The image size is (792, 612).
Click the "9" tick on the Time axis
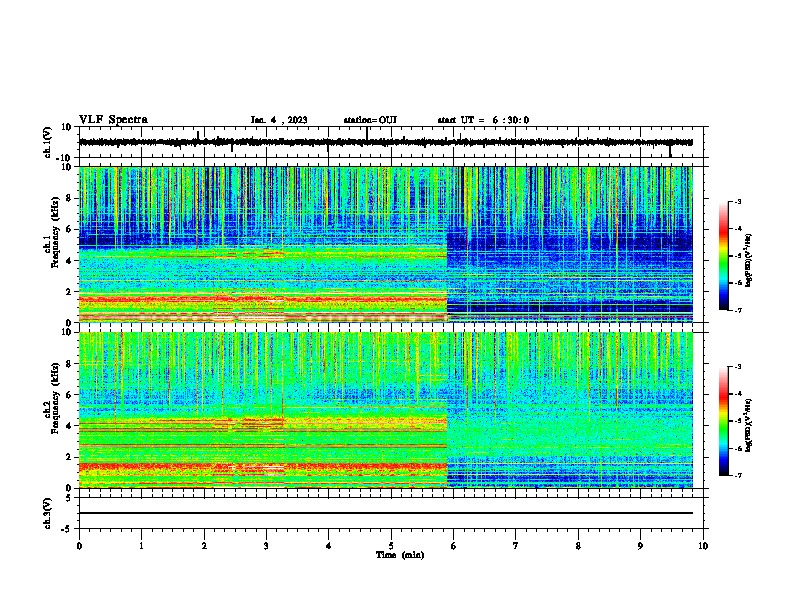click(x=640, y=546)
